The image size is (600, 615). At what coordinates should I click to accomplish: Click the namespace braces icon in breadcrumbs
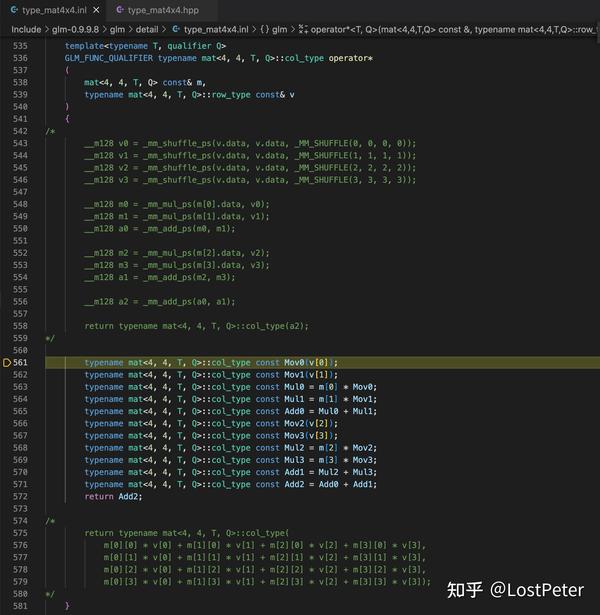point(265,29)
